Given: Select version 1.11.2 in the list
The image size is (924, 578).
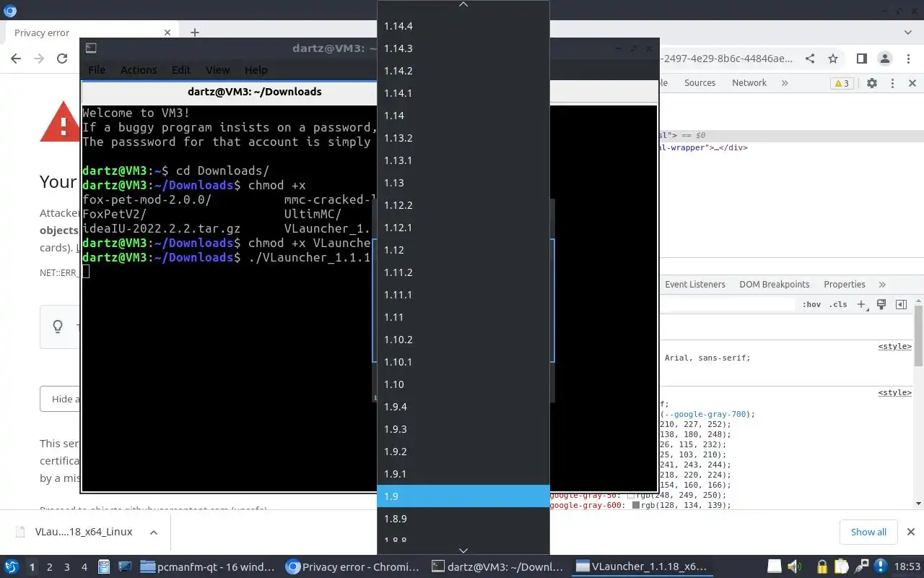Looking at the screenshot, I should click(x=463, y=272).
